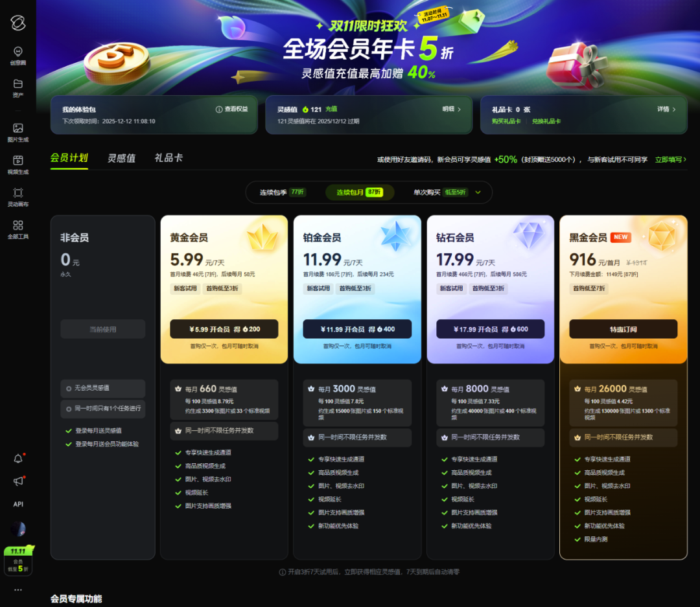Click the app logo in the sidebar
Screen dimensions: 700x607
(x=18, y=23)
